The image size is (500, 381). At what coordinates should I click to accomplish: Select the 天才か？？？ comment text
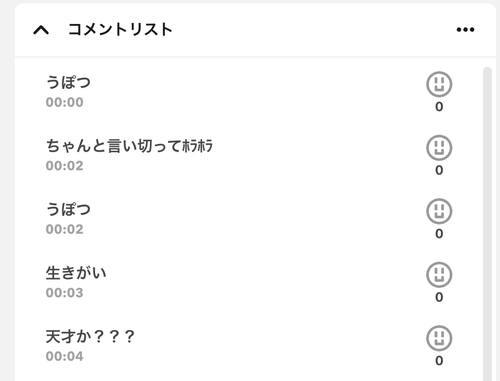point(90,336)
